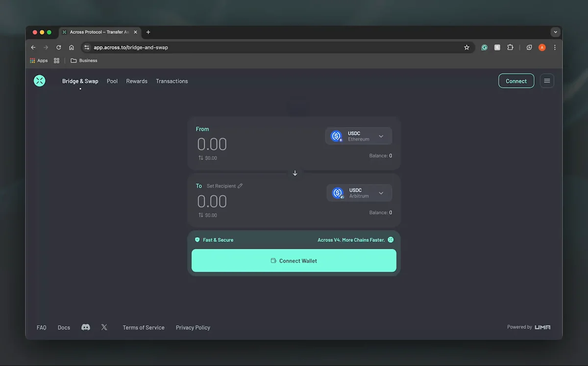Reload the page with the refresh icon
Image resolution: width=588 pixels, height=366 pixels.
click(x=59, y=48)
